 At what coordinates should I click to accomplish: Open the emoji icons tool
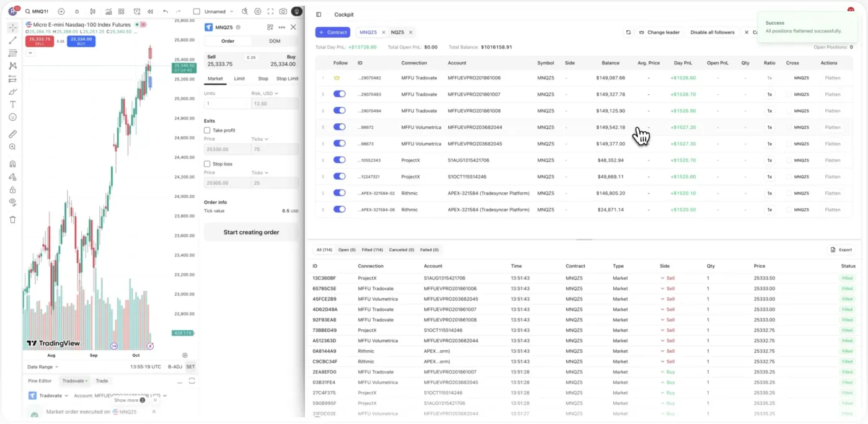pyautogui.click(x=12, y=117)
